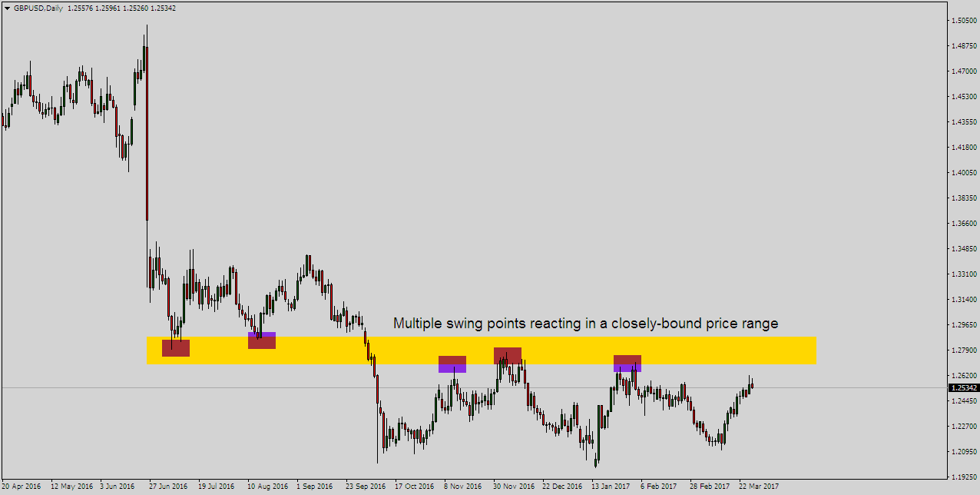The height and width of the screenshot is (495, 980).
Task: Click the 1.34850 price axis label
Action: coord(963,249)
